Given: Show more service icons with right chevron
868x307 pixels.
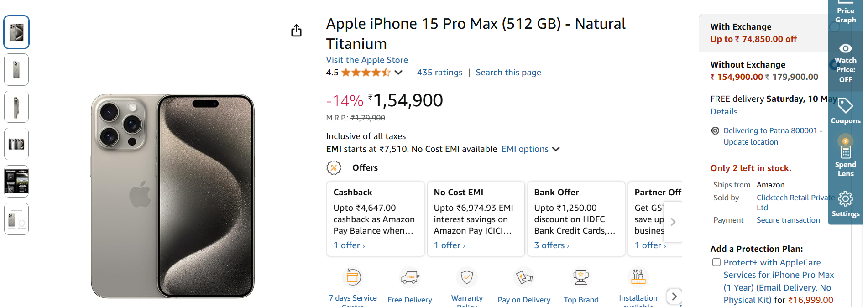Looking at the screenshot, I should [x=675, y=297].
